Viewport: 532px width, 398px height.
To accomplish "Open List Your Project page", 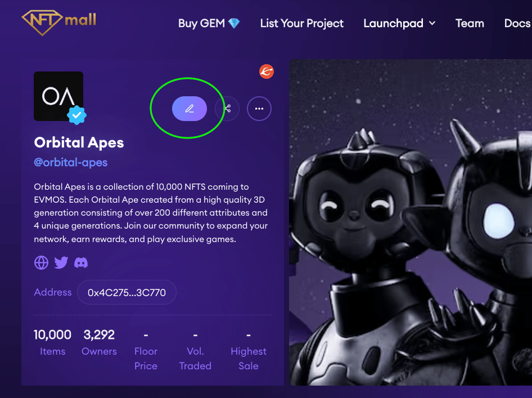I will pyautogui.click(x=301, y=23).
